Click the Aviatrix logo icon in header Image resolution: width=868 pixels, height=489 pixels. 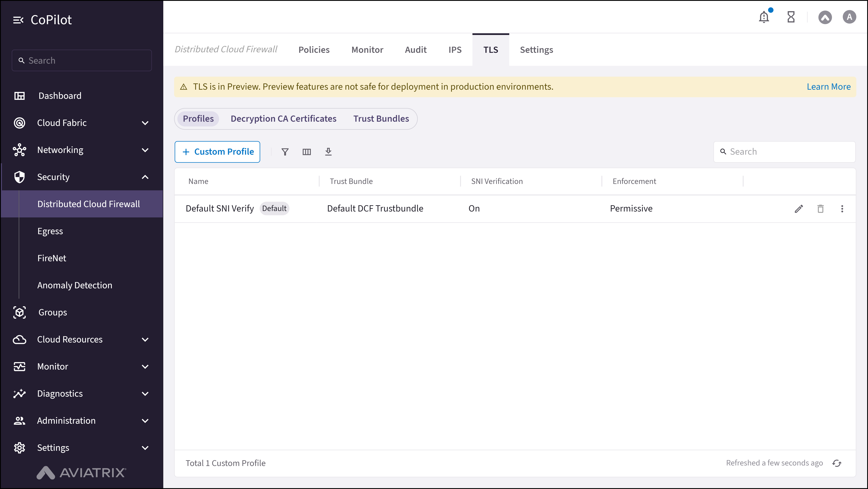pos(825,17)
